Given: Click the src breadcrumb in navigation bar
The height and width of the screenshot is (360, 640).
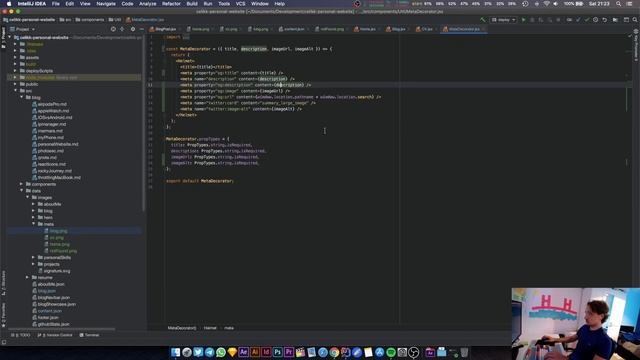Looking at the screenshot, I should pyautogui.click(x=65, y=20).
